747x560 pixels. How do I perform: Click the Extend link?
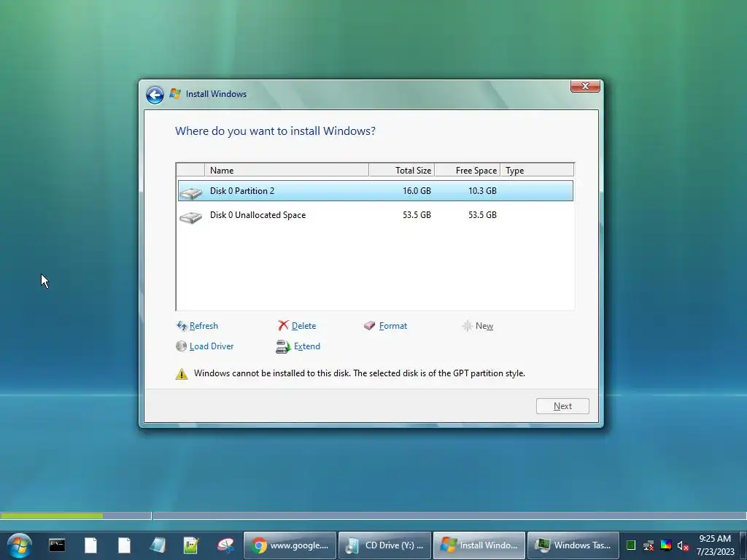click(x=307, y=346)
